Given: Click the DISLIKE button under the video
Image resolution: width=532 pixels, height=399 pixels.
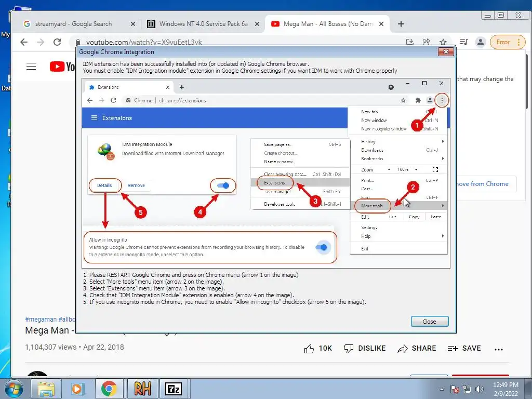Looking at the screenshot, I should [x=365, y=349].
